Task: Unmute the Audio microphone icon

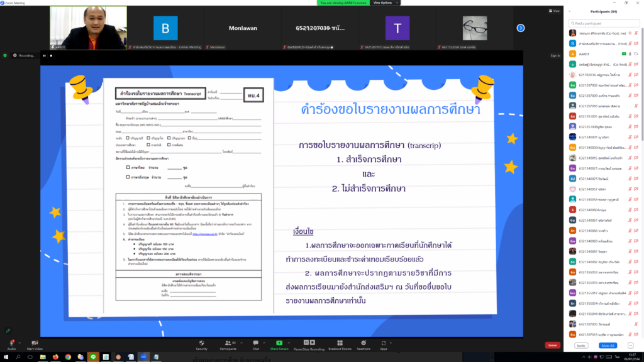Action: pyautogui.click(x=11, y=343)
